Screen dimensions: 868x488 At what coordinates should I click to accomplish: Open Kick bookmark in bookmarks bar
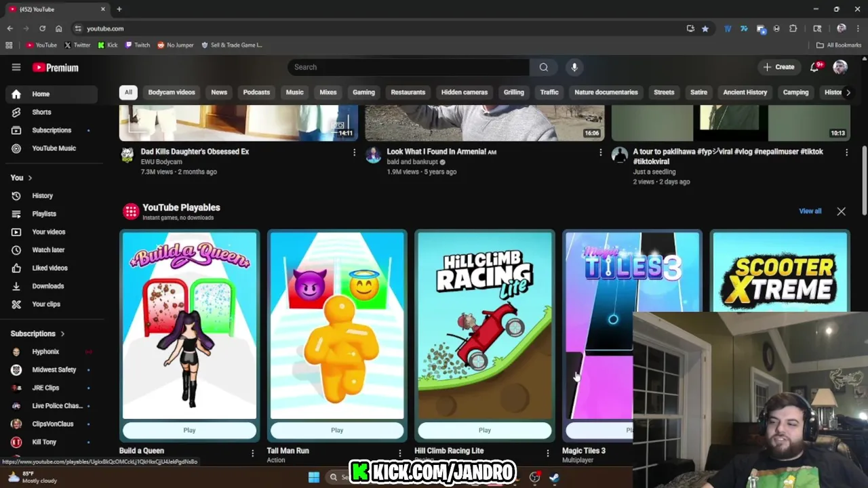pyautogui.click(x=108, y=45)
